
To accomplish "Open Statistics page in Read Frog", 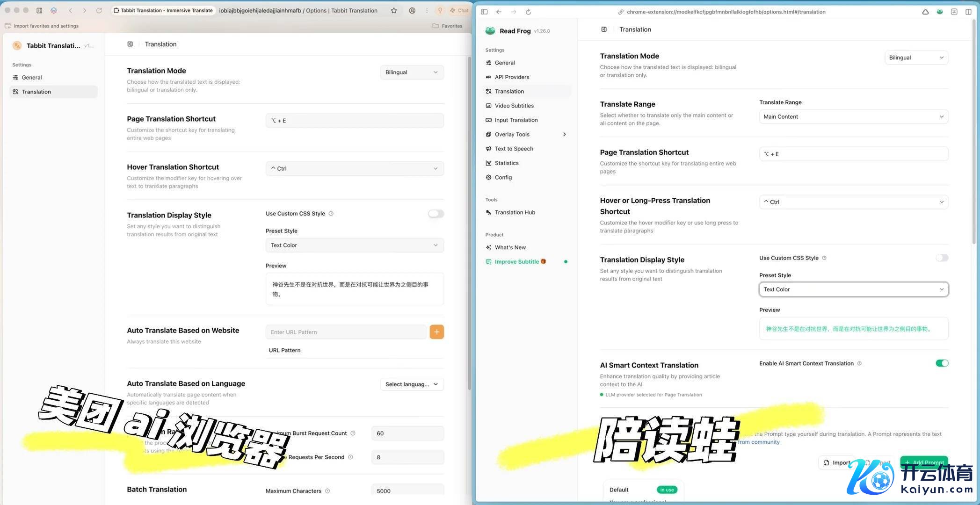I will pos(506,163).
